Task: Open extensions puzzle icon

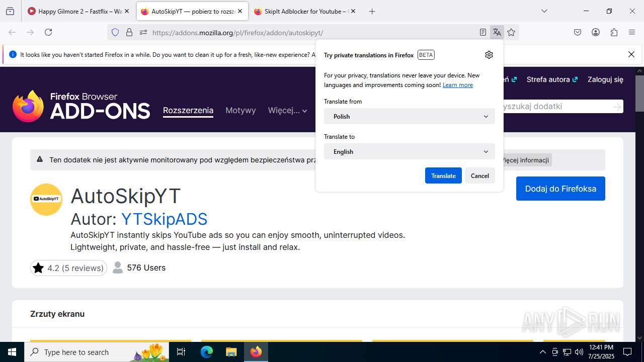Action: pos(614,32)
